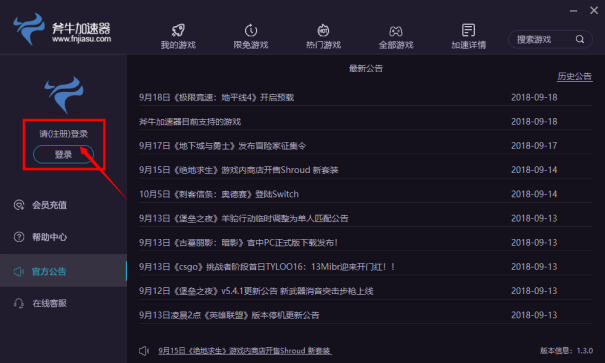Click the sidebar avatar logo
Image resolution: width=605 pixels, height=363 pixels.
coord(64,95)
